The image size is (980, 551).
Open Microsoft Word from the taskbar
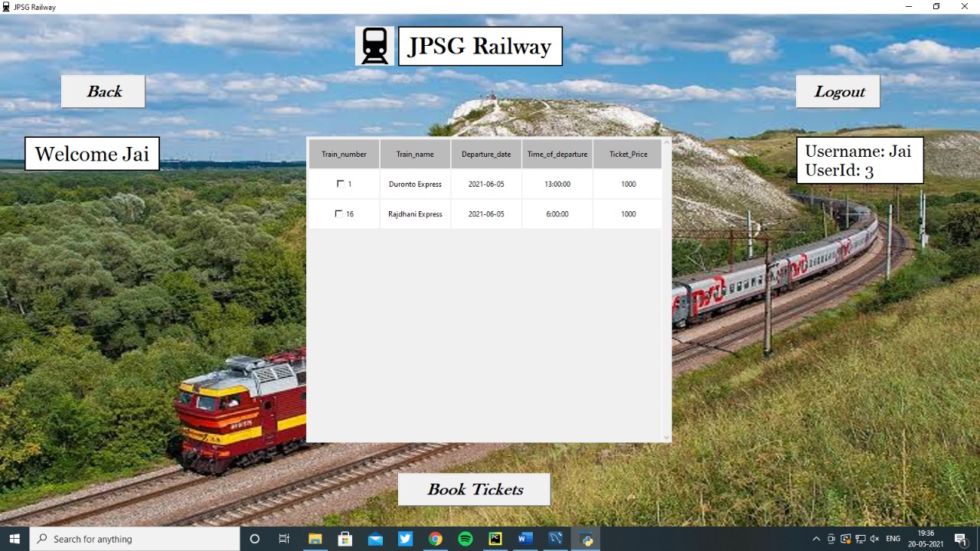(525, 540)
